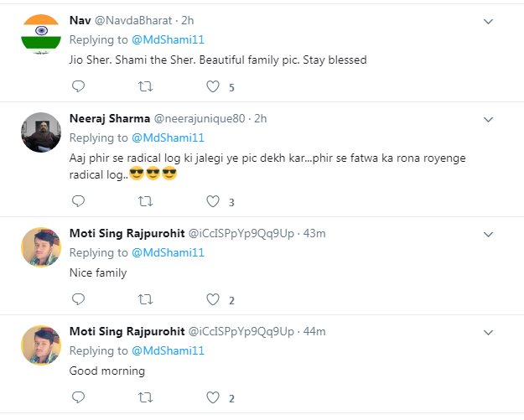Reply to Nav's tweet
The width and height of the screenshot is (524, 420).
point(78,86)
